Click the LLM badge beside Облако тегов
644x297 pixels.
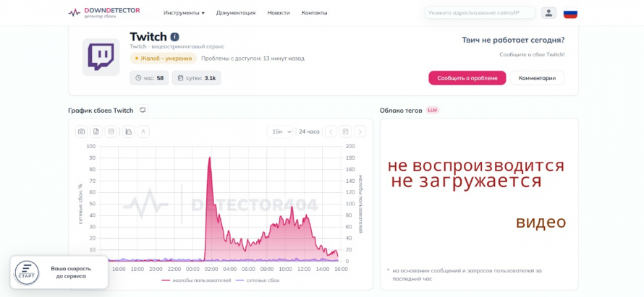pyautogui.click(x=432, y=111)
